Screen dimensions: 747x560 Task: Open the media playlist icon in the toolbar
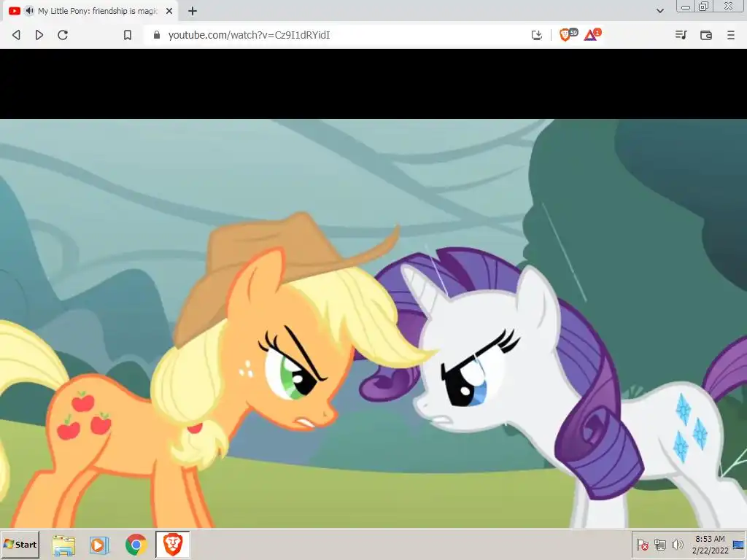(681, 35)
